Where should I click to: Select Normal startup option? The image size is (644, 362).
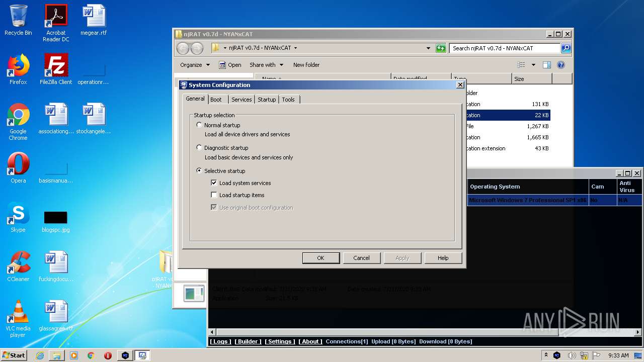[199, 125]
